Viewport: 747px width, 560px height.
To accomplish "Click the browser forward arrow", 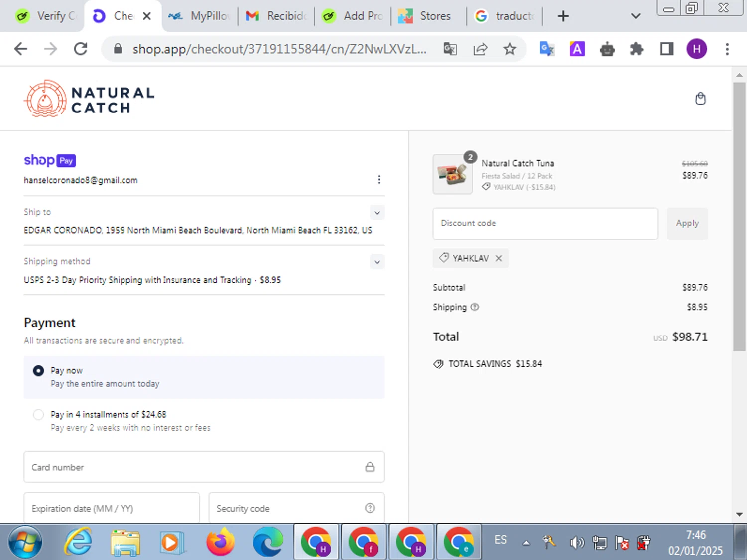I will (50, 49).
